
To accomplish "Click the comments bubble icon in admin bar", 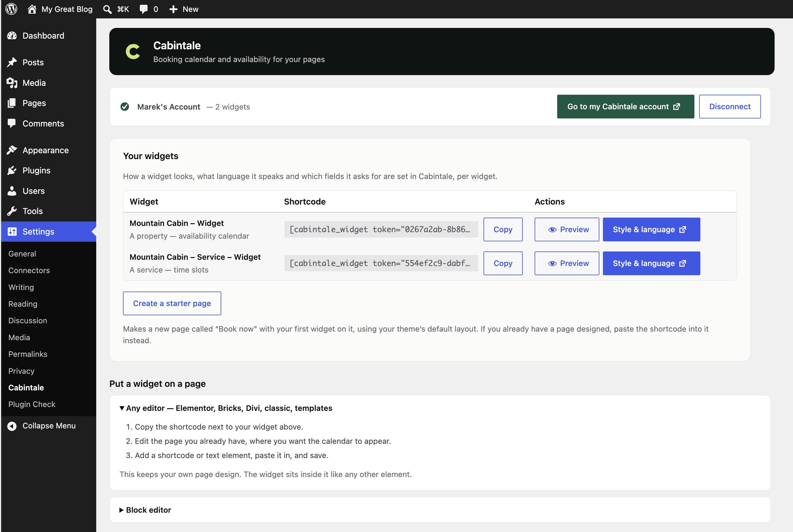I will click(x=143, y=9).
